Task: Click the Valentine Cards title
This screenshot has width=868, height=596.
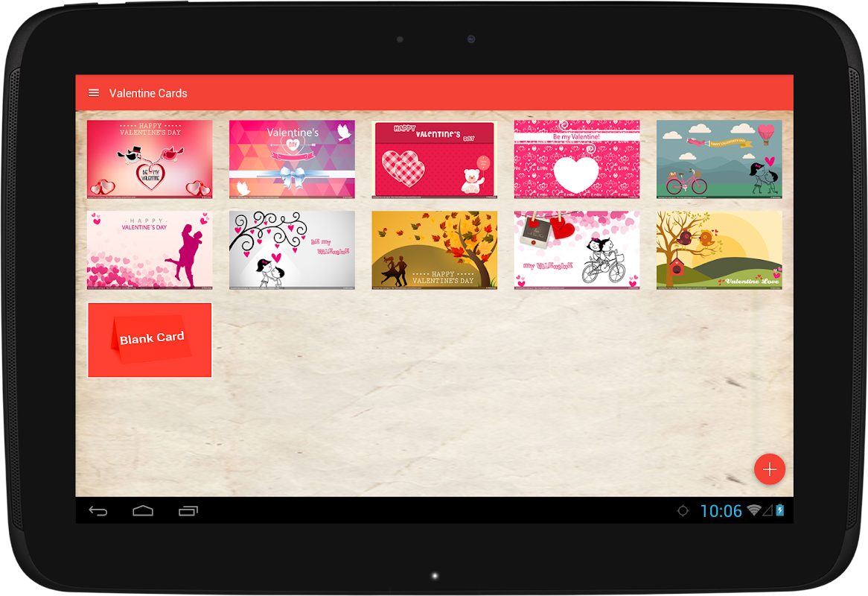Action: (x=148, y=93)
